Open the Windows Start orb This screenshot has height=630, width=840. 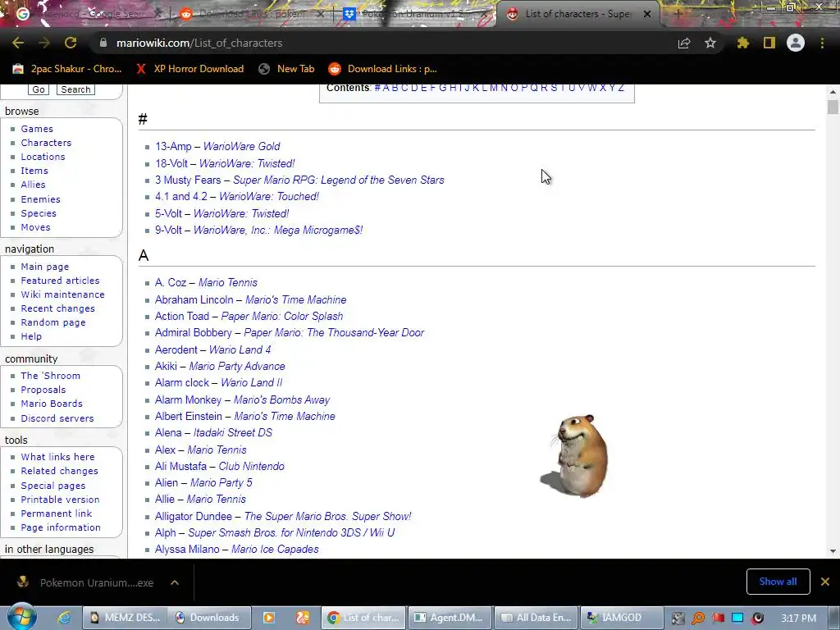[x=22, y=617]
